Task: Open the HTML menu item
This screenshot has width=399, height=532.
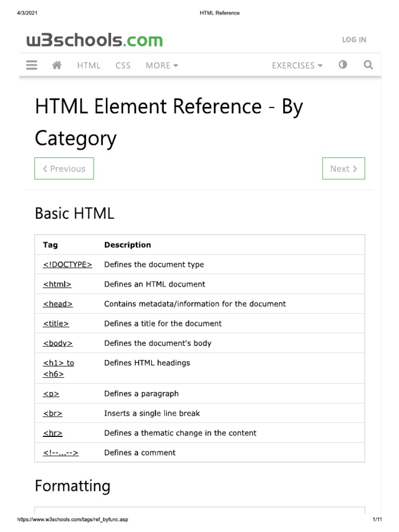Action: [88, 65]
